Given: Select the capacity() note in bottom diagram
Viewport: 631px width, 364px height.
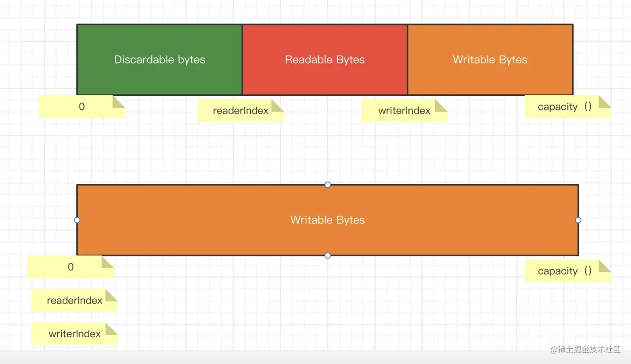Looking at the screenshot, I should click(567, 271).
